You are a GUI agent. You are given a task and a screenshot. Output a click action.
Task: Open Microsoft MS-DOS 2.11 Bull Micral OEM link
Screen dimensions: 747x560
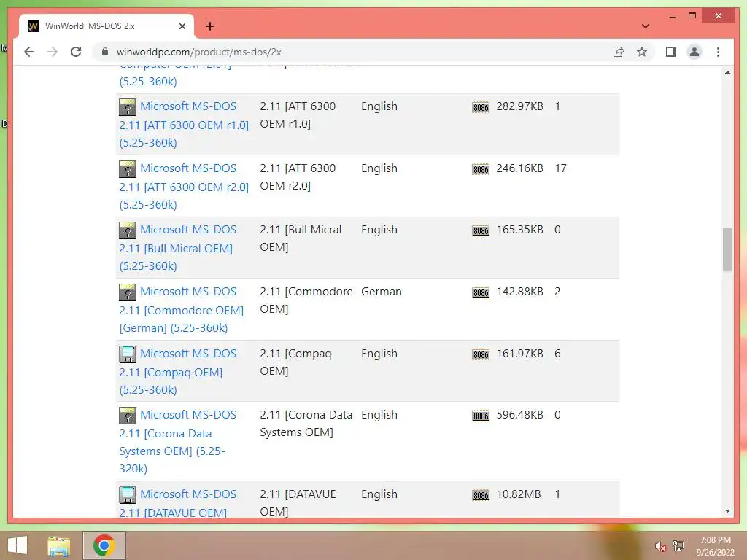click(x=178, y=248)
